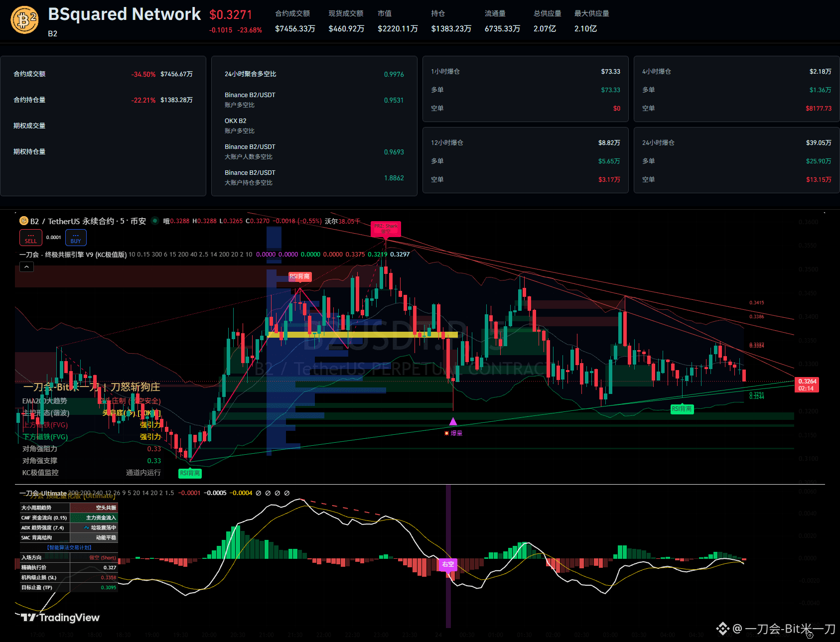Click the OKX B2 row label
Viewport: 840px width, 642px height.
click(x=235, y=121)
